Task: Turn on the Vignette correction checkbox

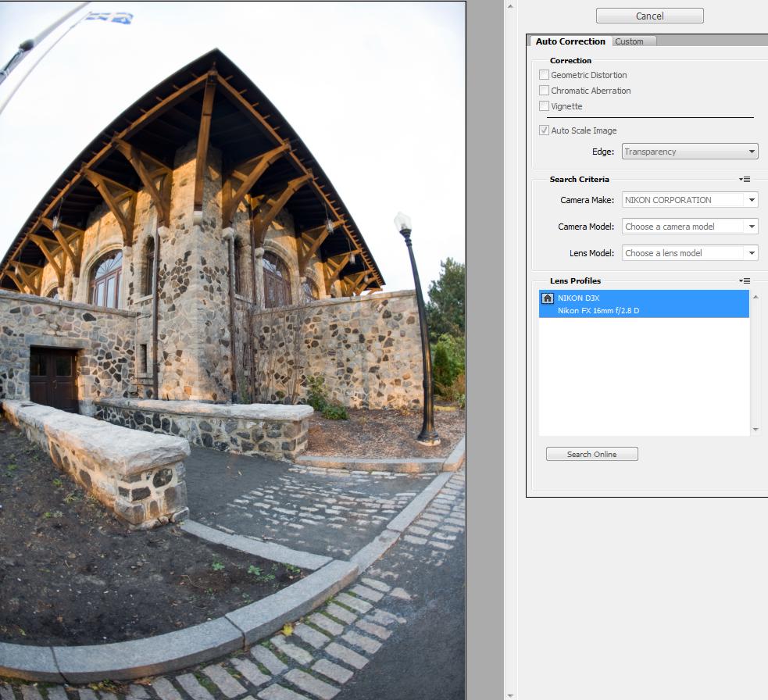Action: 544,106
